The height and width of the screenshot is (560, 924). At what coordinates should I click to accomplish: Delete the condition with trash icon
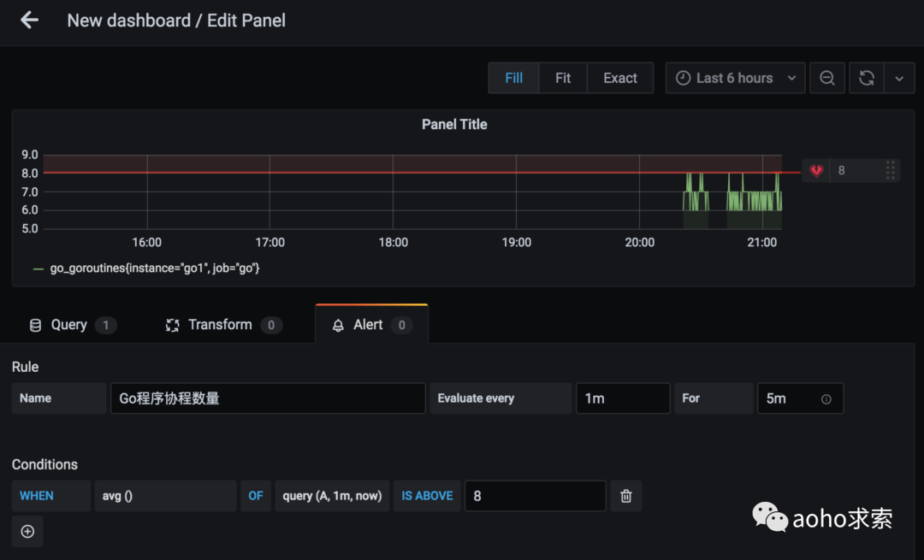point(625,496)
